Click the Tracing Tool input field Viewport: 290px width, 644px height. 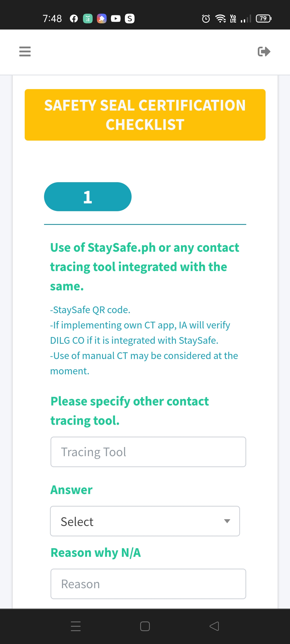coord(148,452)
